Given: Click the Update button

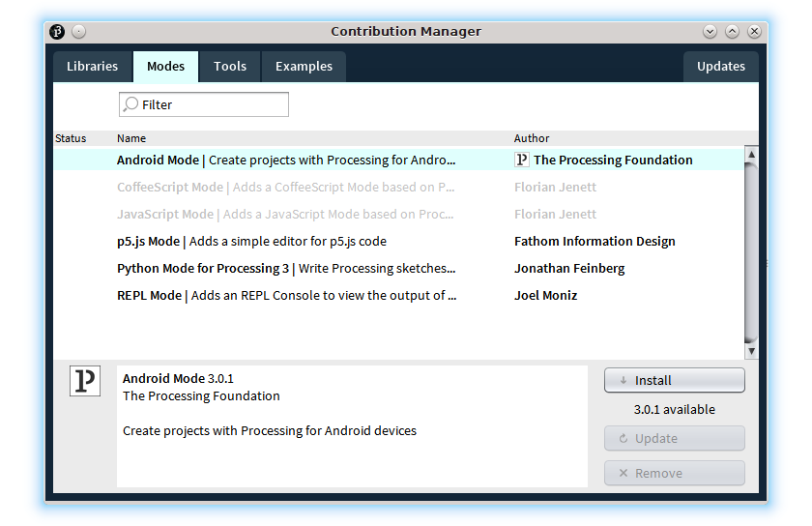Looking at the screenshot, I should [x=675, y=438].
